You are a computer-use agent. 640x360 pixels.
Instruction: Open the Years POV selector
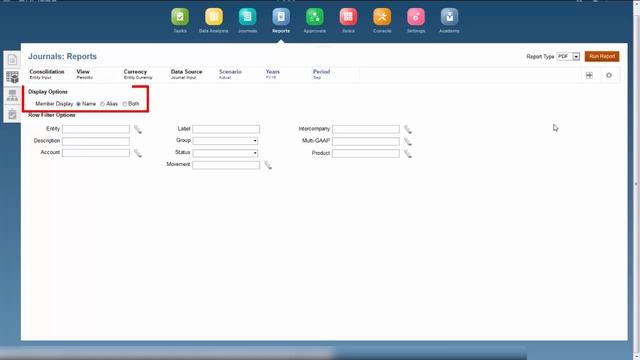tap(273, 74)
